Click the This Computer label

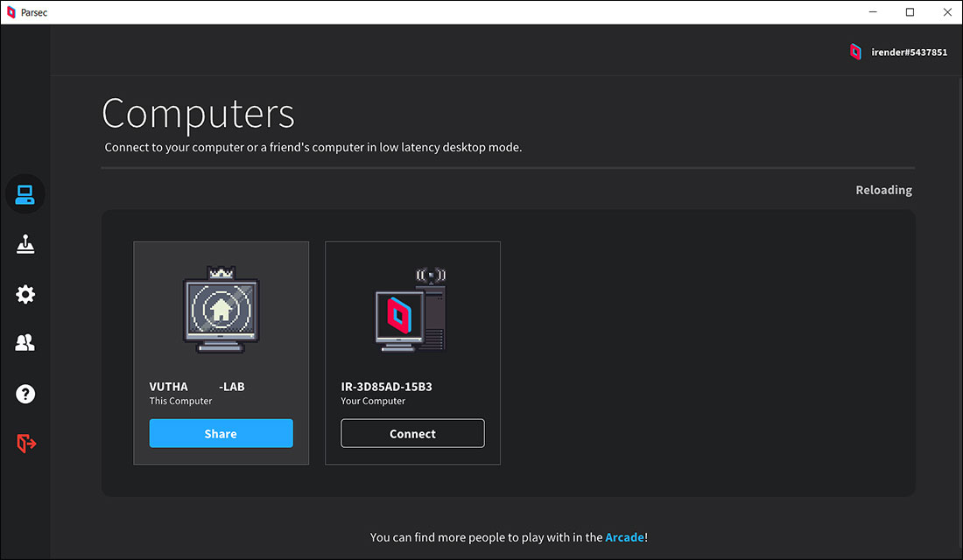(x=180, y=401)
